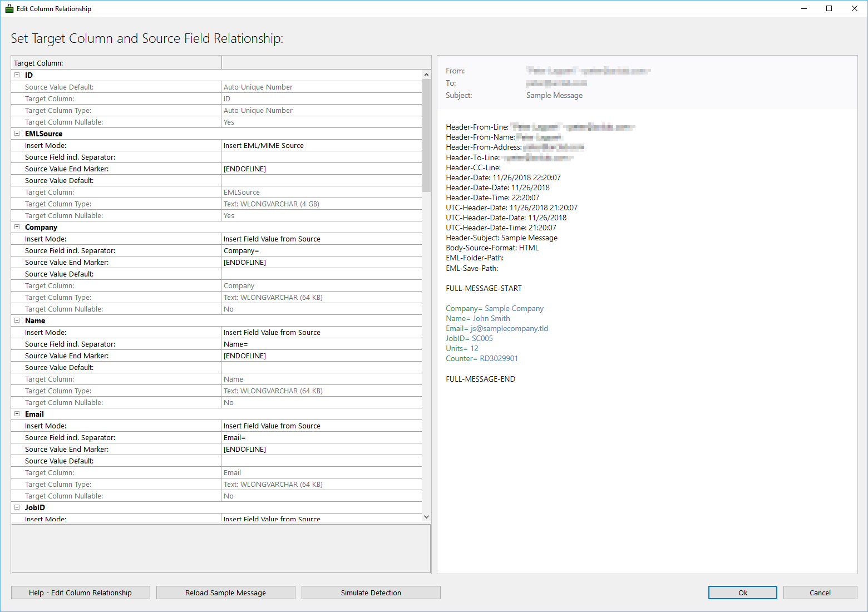Change Email Insert Mode value
Screen dimensions: 868x612
tap(321, 426)
